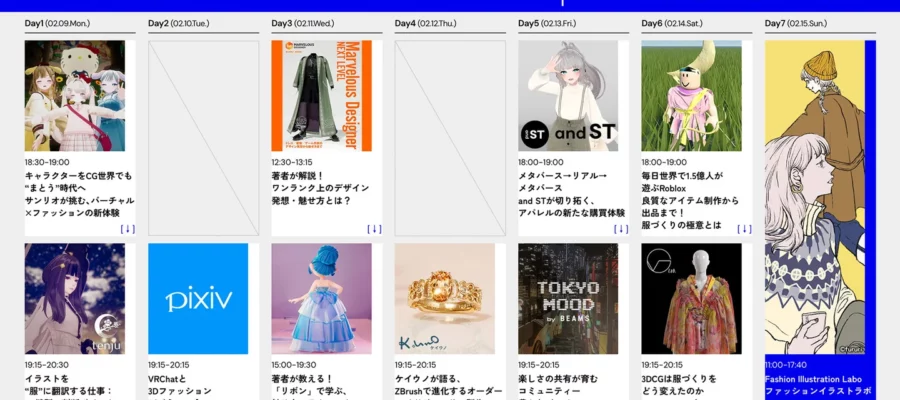Open the TOKYO MOOD by BEAMS image
The height and width of the screenshot is (400, 900).
[568, 298]
